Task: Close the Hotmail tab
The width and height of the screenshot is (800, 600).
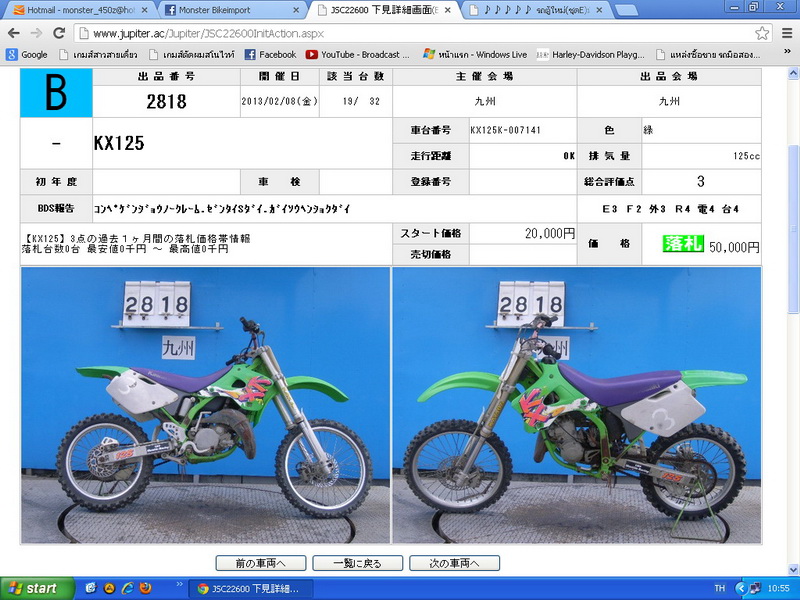Action: [144, 10]
